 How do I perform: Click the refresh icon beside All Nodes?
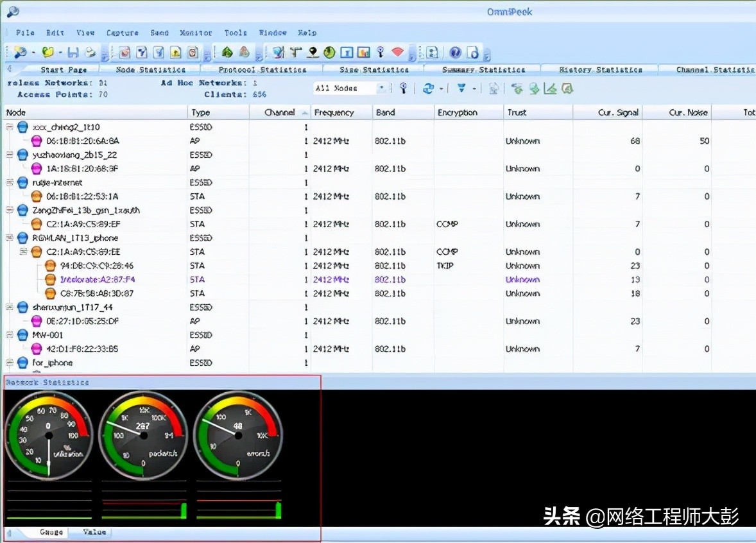[428, 89]
